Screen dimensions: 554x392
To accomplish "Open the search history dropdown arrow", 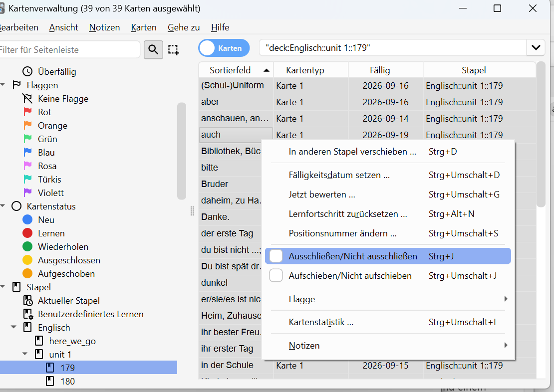I will click(536, 48).
